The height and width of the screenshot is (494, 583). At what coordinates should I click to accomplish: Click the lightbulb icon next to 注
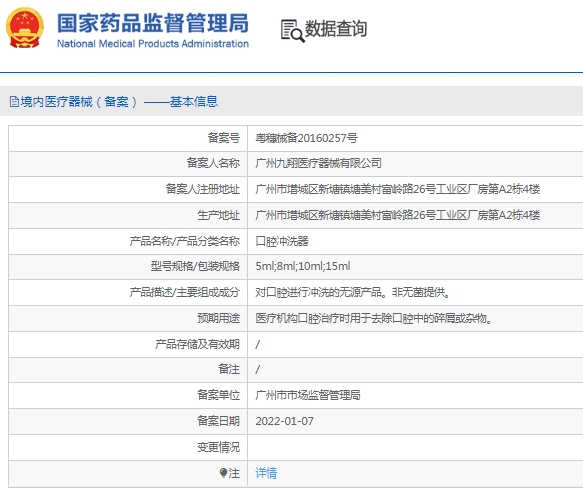223,473
